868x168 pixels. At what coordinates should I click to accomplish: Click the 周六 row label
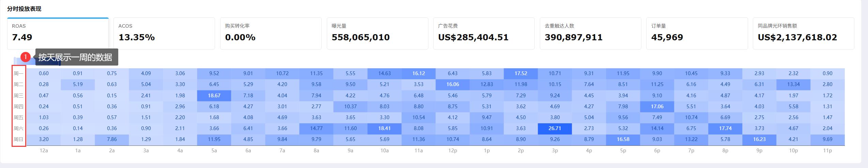pyautogui.click(x=18, y=128)
